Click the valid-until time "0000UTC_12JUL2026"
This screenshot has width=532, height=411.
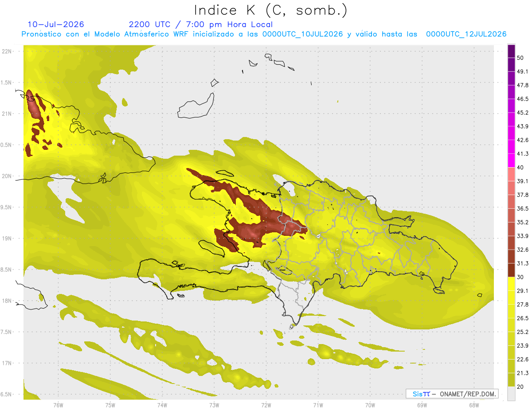[x=466, y=34]
